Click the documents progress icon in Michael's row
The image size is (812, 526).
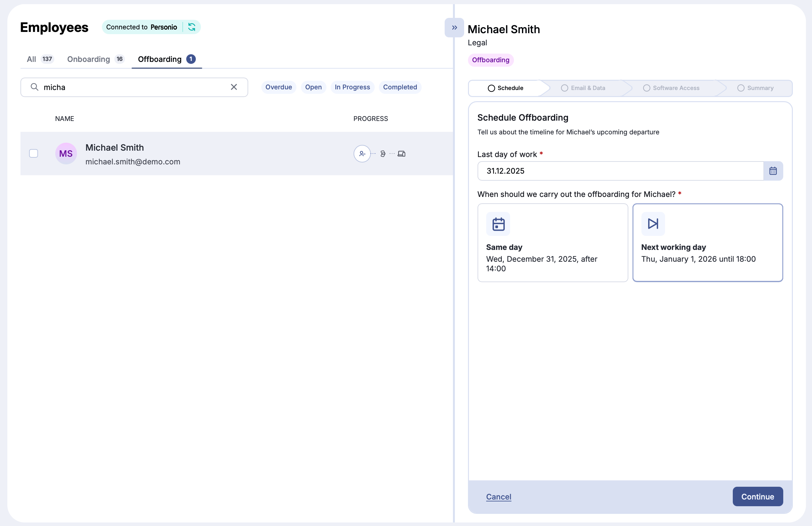pyautogui.click(x=383, y=154)
